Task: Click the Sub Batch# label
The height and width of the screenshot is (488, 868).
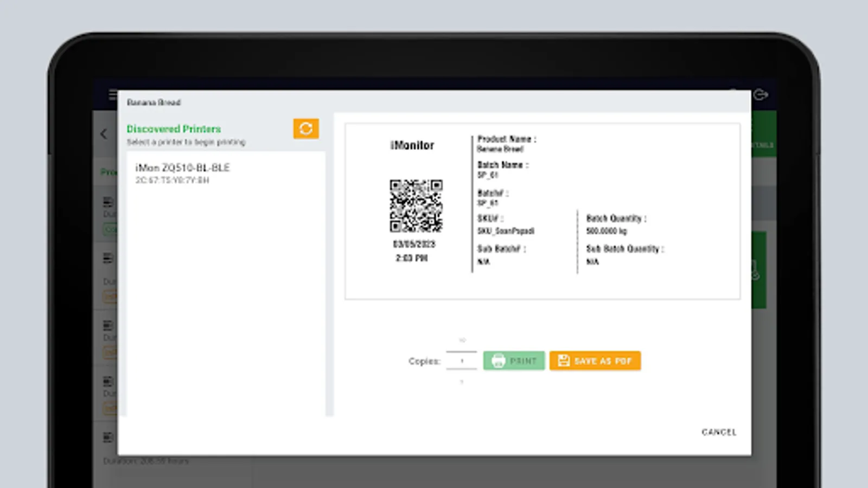Action: click(501, 249)
